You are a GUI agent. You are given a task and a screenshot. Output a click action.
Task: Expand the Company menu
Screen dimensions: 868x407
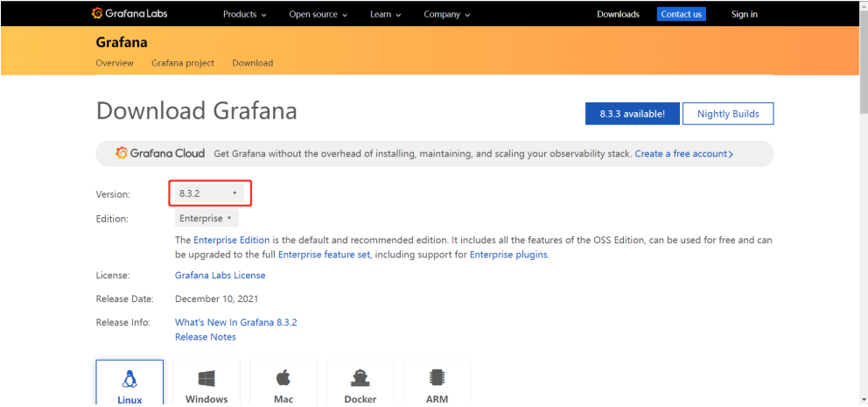click(447, 14)
